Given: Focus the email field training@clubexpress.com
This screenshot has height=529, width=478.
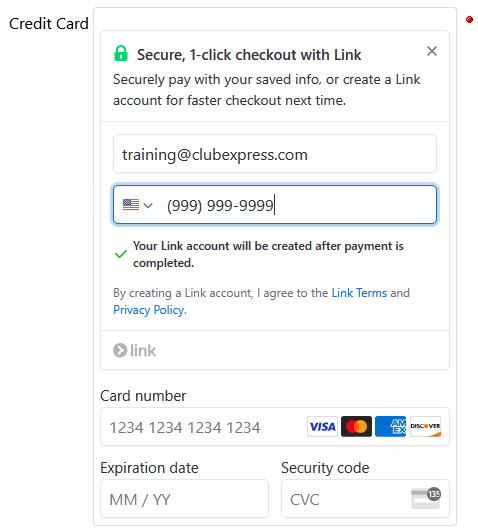Looking at the screenshot, I should (x=275, y=154).
